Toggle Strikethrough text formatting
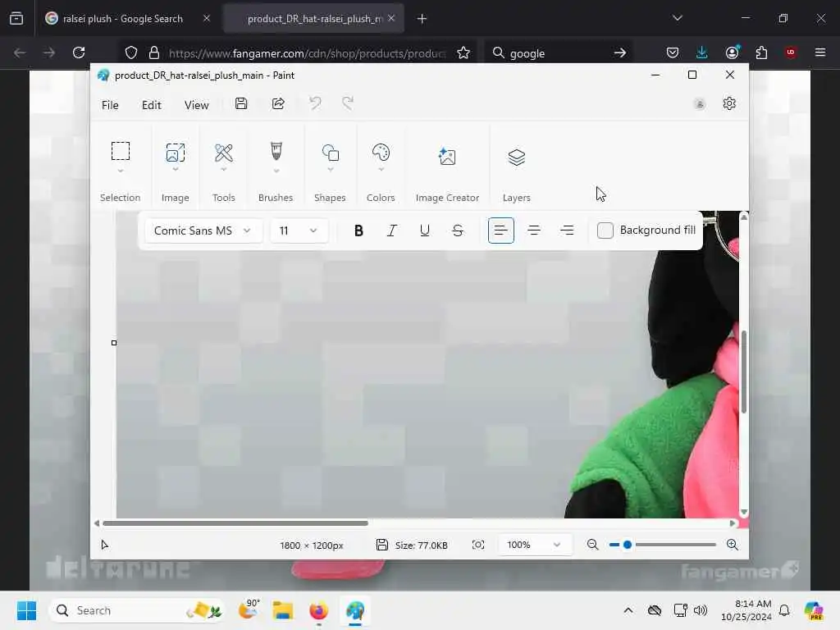Screen dimensions: 840x630 pyautogui.click(x=458, y=231)
